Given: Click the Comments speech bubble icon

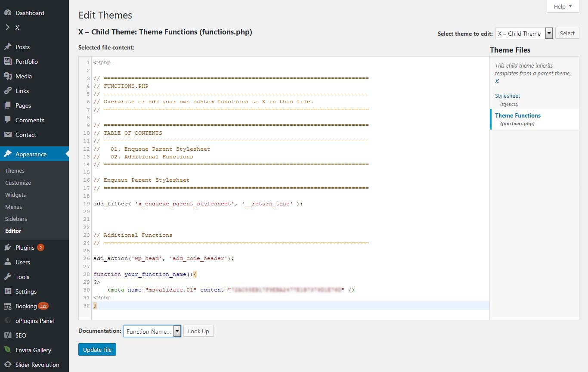Looking at the screenshot, I should pos(8,120).
